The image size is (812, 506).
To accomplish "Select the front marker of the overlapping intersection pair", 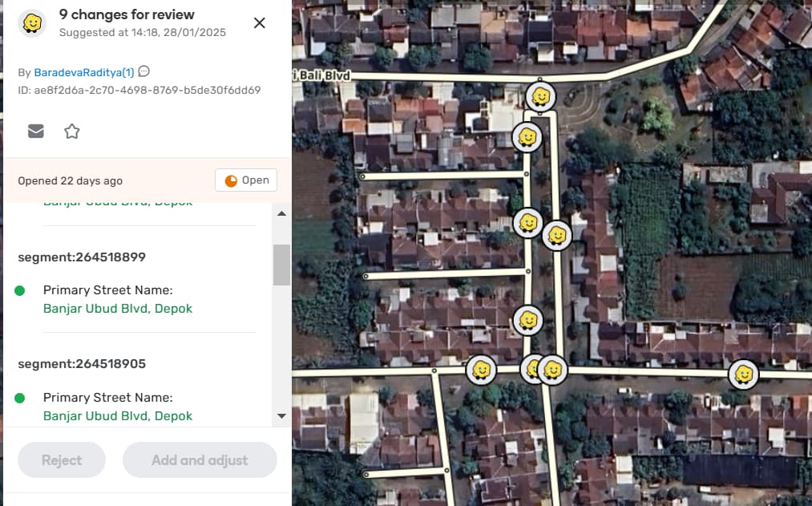I will click(552, 370).
